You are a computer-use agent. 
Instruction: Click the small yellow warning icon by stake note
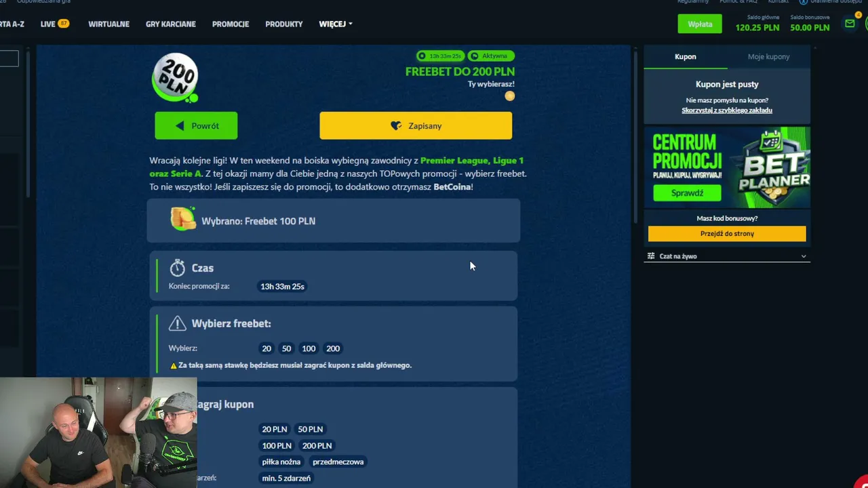[x=174, y=366]
